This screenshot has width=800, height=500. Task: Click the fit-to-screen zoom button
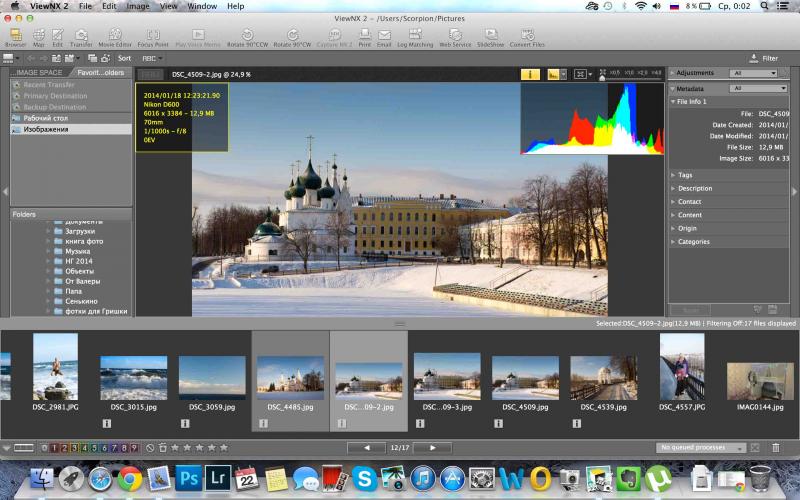click(x=580, y=74)
